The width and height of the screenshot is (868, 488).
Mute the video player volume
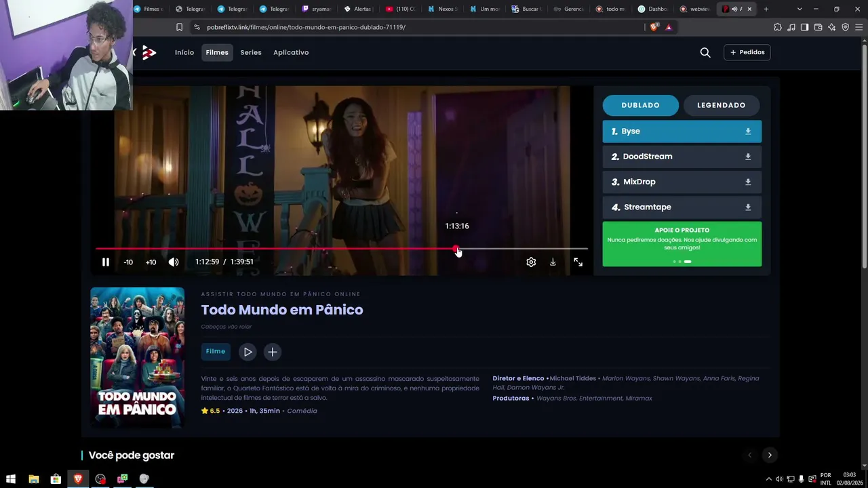point(174,262)
